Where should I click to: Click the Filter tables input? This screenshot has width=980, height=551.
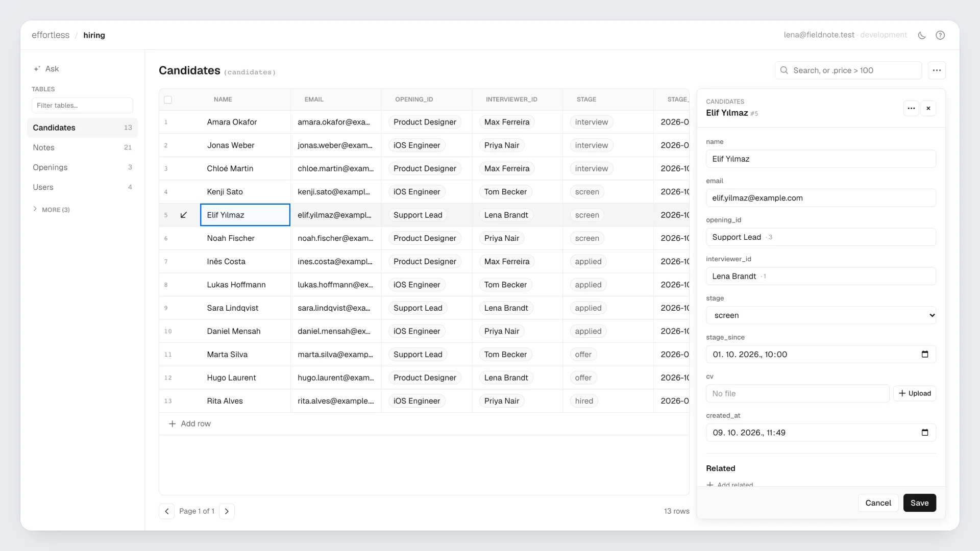pyautogui.click(x=82, y=106)
